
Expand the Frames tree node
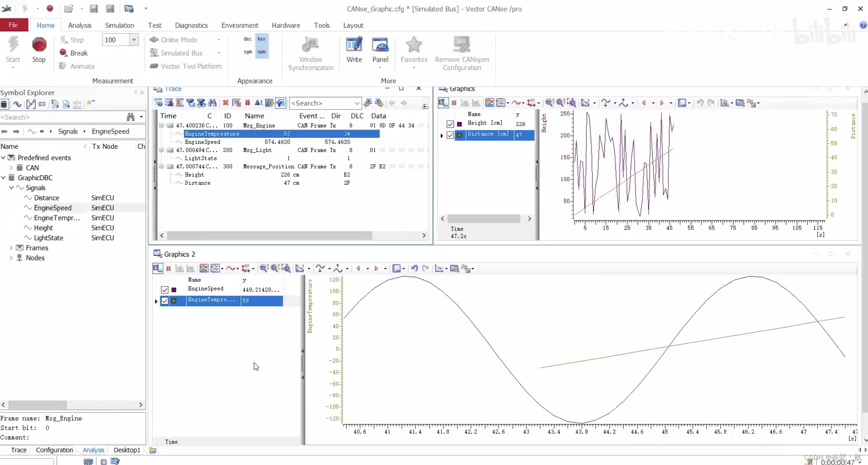[x=11, y=248]
